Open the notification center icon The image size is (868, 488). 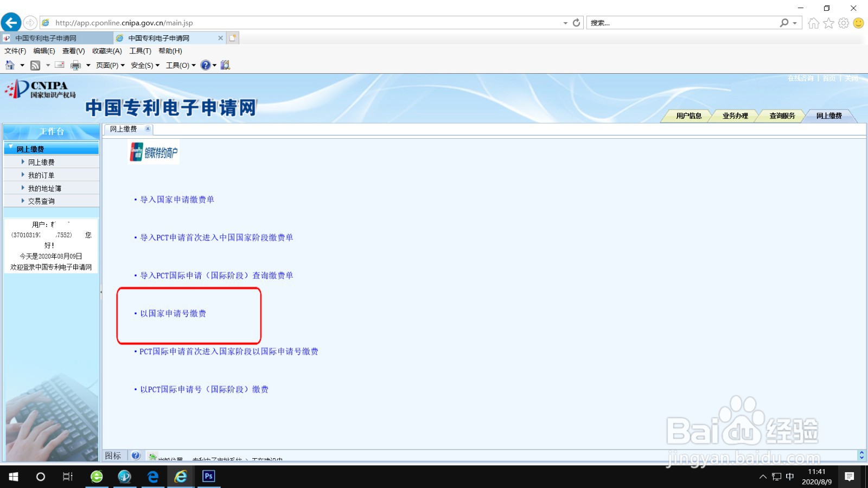pos(850,477)
